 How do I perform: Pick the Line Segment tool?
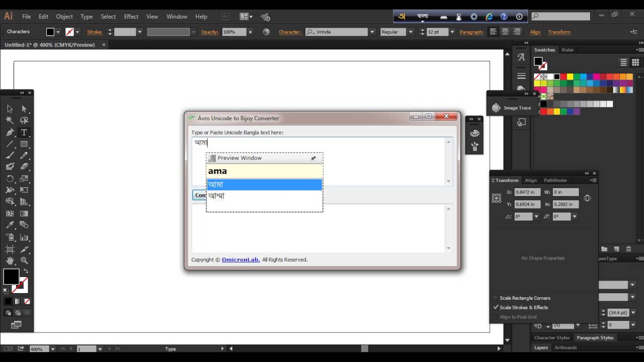(10, 144)
